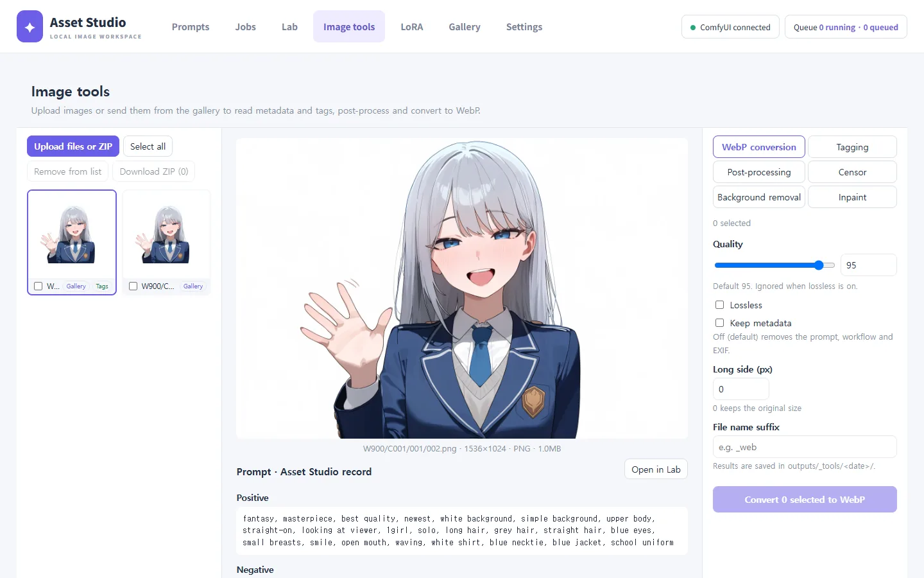The image size is (924, 578).
Task: Click the Asset Studio sparkle logo icon
Action: (x=30, y=26)
